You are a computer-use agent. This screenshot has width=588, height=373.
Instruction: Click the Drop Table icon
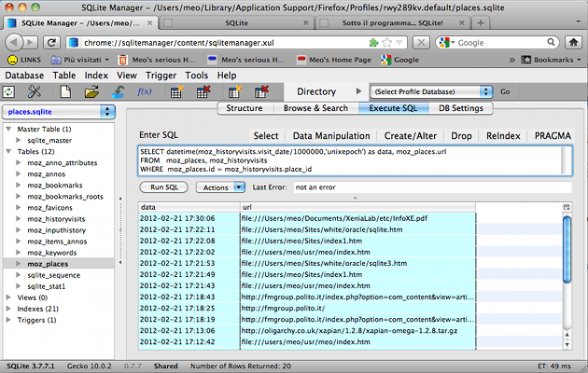(203, 91)
